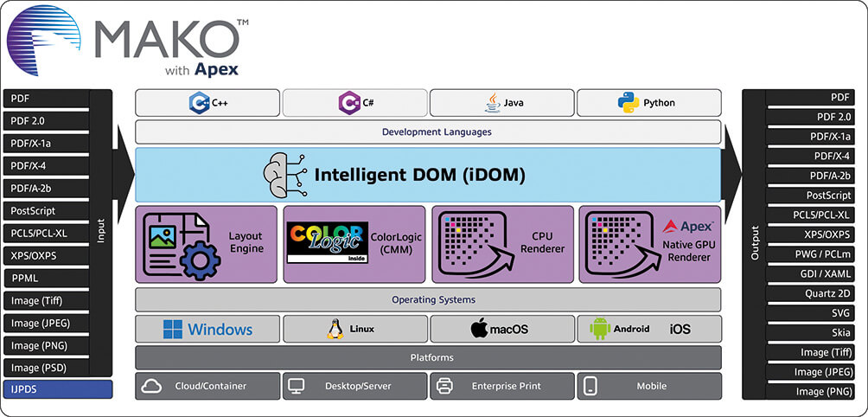Image resolution: width=868 pixels, height=417 pixels.
Task: Click the Linux penguin icon
Action: click(x=335, y=329)
